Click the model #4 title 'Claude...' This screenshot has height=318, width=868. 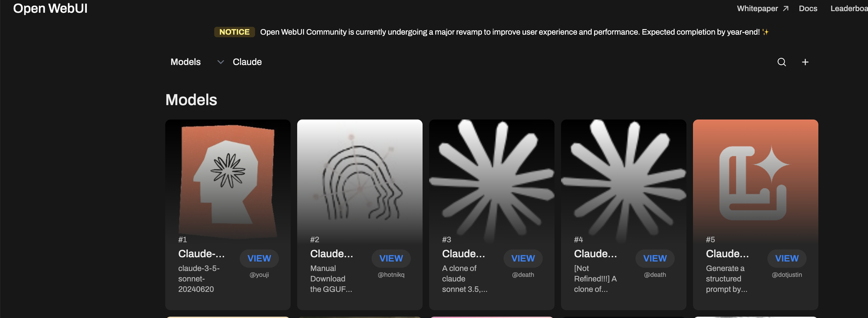pos(595,254)
